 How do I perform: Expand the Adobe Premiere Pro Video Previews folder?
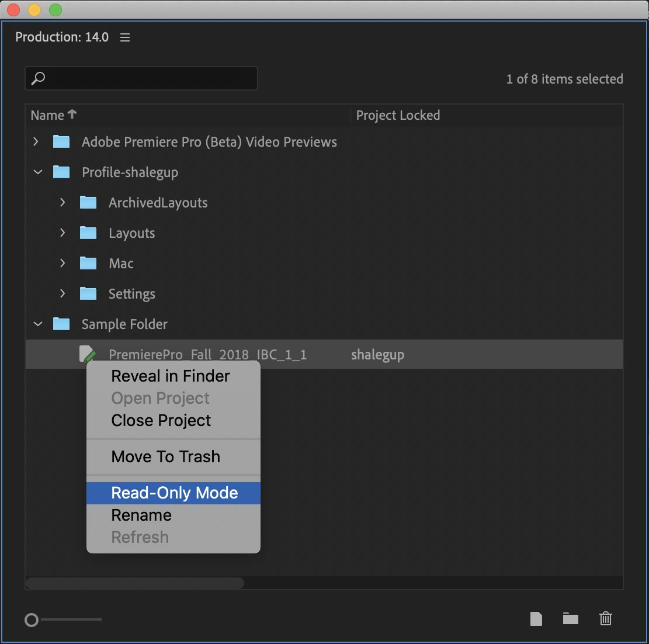tap(36, 141)
